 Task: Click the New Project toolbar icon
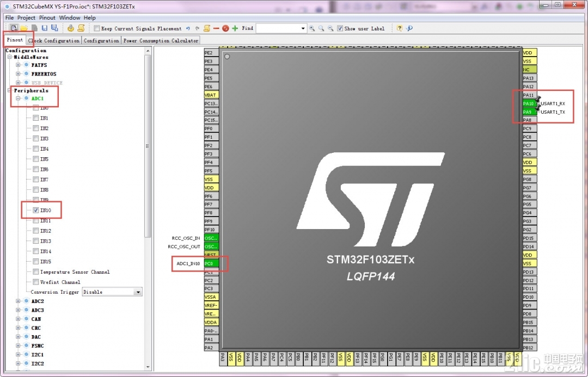pyautogui.click(x=14, y=28)
